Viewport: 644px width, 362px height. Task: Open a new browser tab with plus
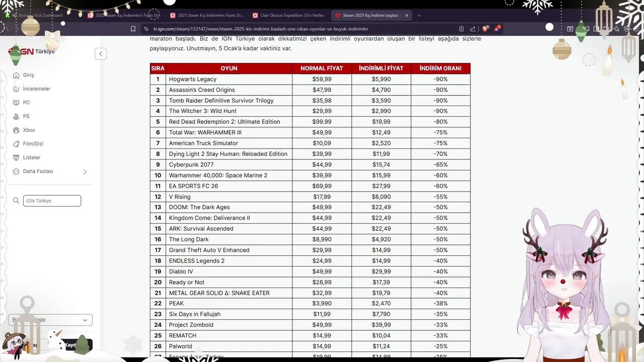(x=419, y=15)
